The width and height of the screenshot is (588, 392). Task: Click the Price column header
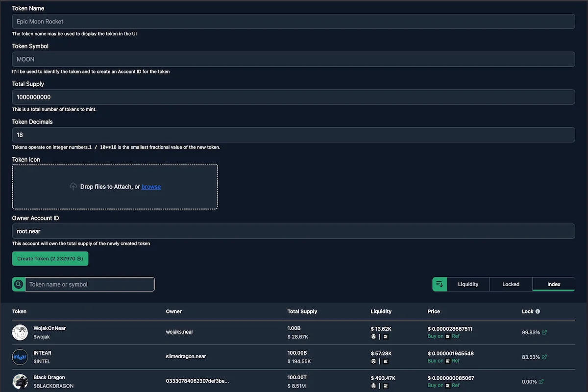click(434, 312)
